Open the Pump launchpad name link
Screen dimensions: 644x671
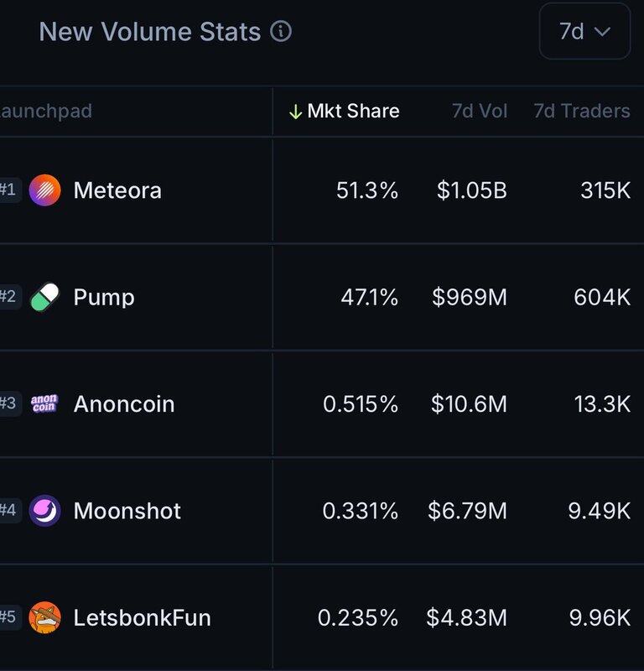(104, 297)
